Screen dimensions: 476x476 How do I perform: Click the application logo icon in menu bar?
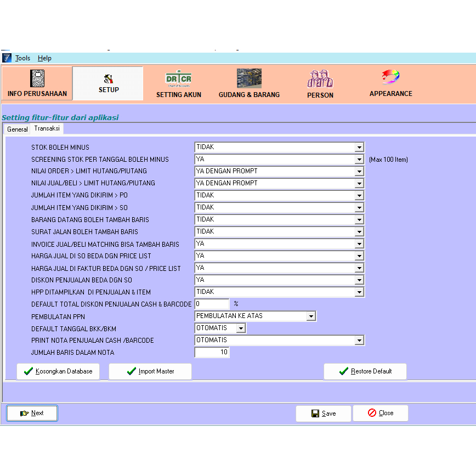point(7,58)
